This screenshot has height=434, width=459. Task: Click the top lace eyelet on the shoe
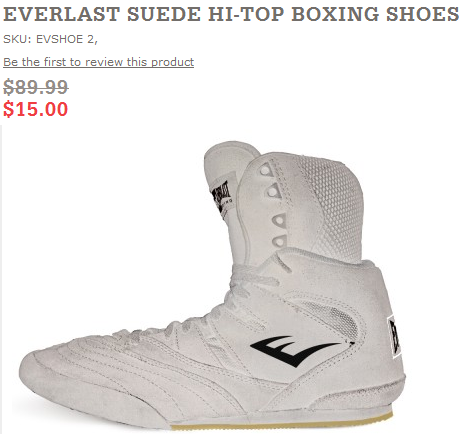coord(265,171)
